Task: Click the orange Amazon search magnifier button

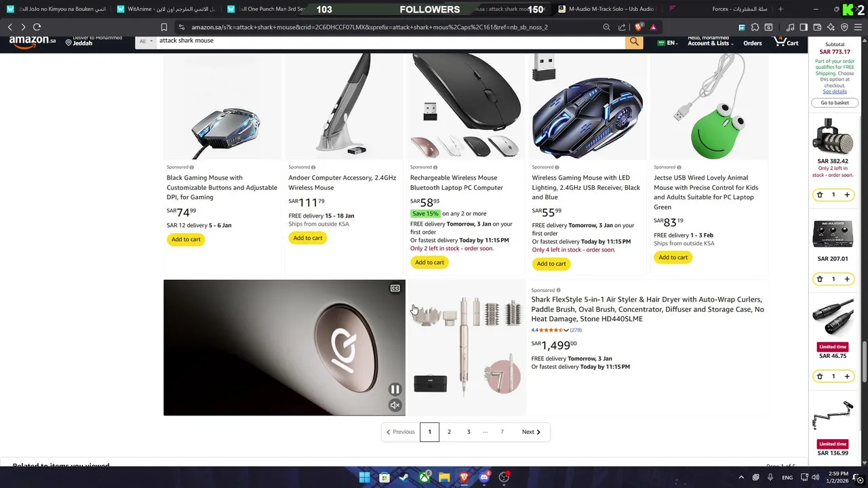Action: click(x=634, y=42)
